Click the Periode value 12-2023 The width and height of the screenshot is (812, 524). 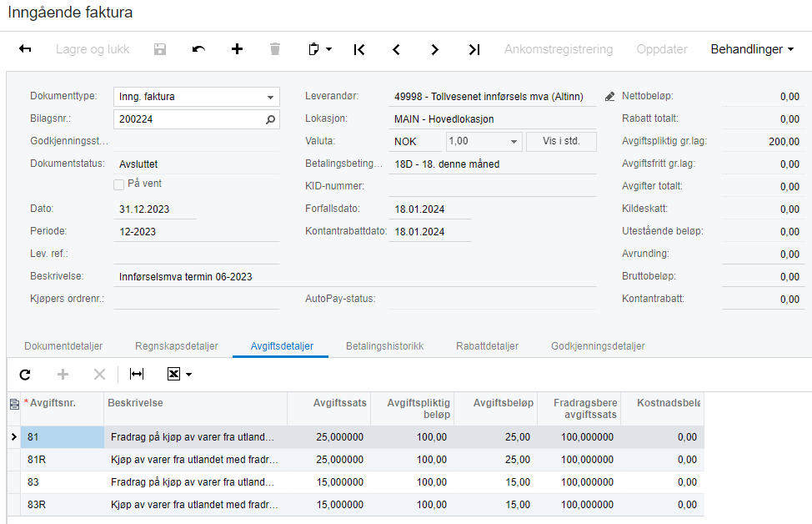click(138, 232)
